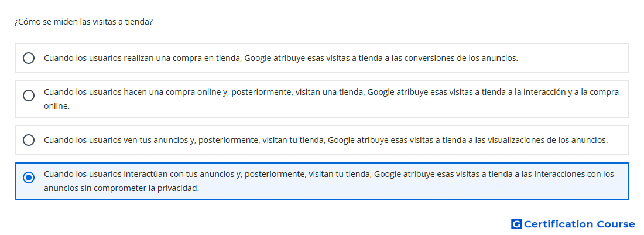
Task: Select radio for 'ven tus anuncios' answer
Action: pyautogui.click(x=29, y=140)
